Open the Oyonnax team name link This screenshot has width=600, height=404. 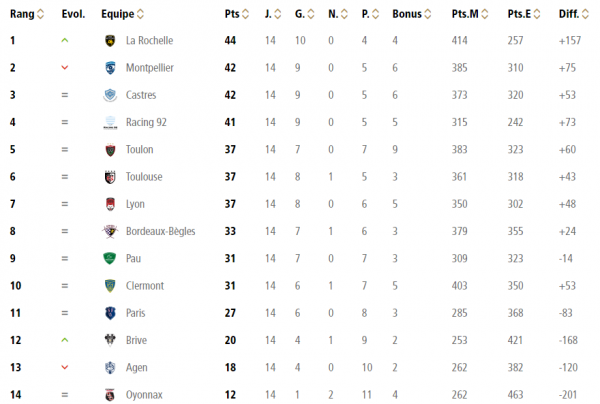[144, 395]
